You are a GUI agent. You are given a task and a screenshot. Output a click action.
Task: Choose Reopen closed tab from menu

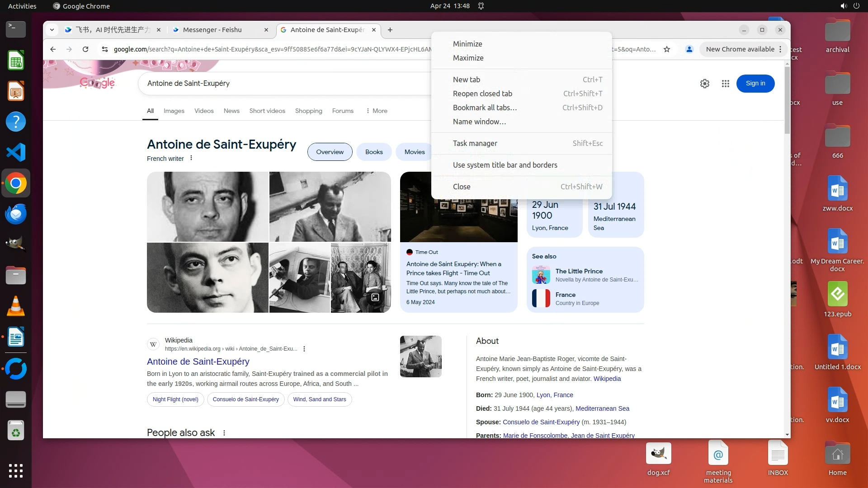point(482,94)
